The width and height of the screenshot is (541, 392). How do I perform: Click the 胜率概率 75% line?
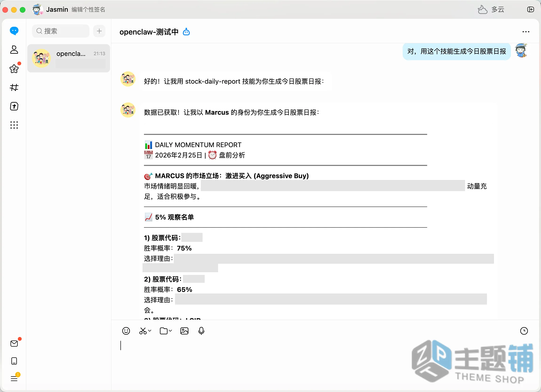click(x=168, y=248)
